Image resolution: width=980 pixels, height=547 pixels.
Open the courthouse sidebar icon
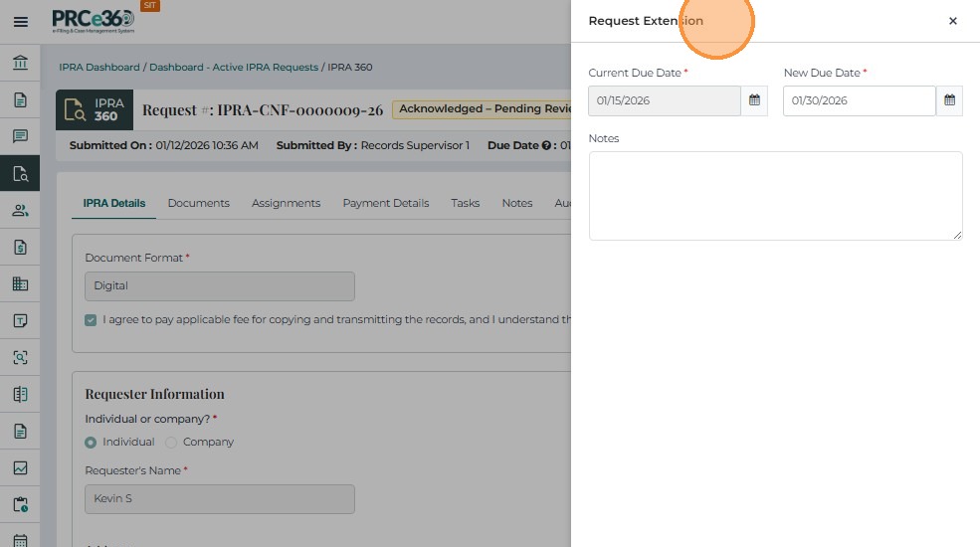tap(20, 63)
